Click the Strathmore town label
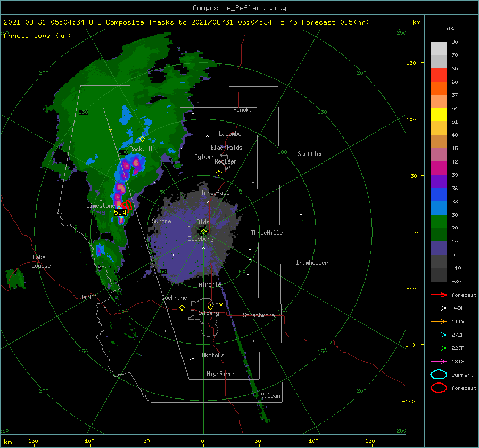The height and width of the screenshot is (448, 479). pos(259,315)
